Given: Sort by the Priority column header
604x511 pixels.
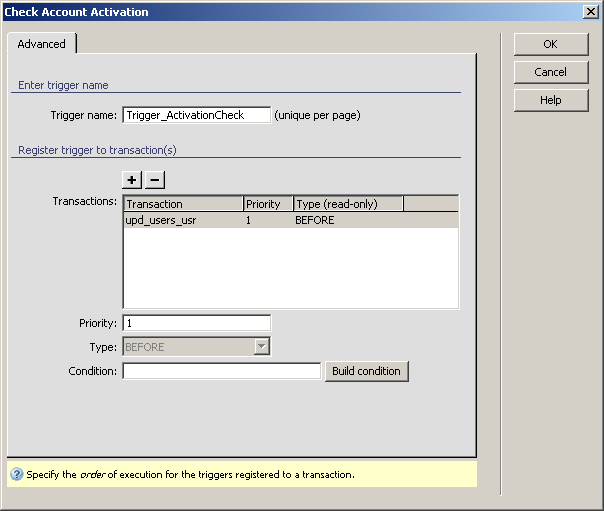Looking at the screenshot, I should pyautogui.click(x=268, y=204).
